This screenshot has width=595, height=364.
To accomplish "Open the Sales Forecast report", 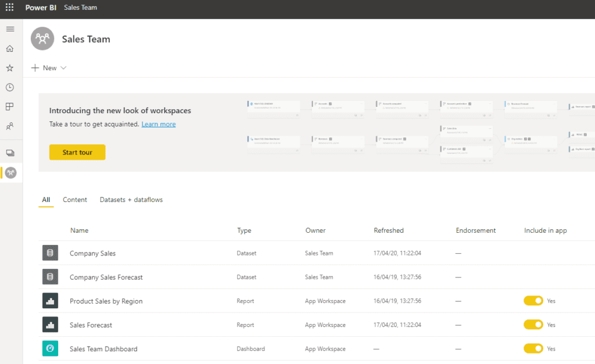I will [91, 325].
